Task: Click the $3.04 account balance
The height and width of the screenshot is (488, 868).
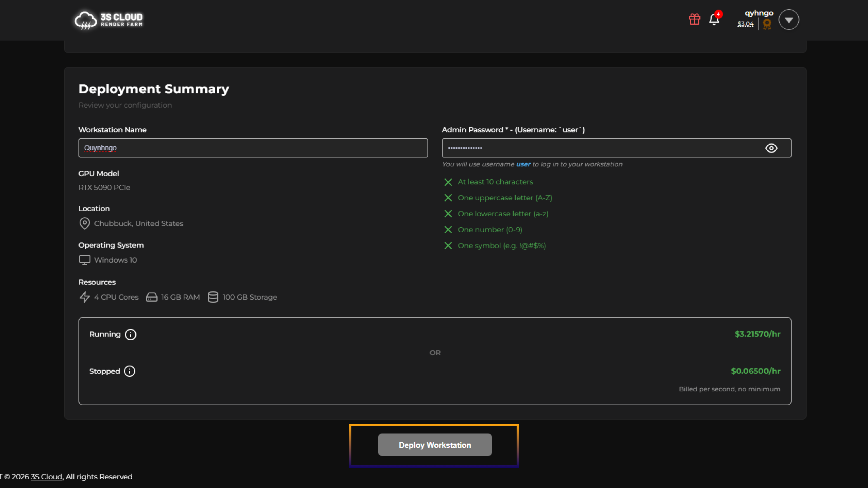Action: point(745,24)
